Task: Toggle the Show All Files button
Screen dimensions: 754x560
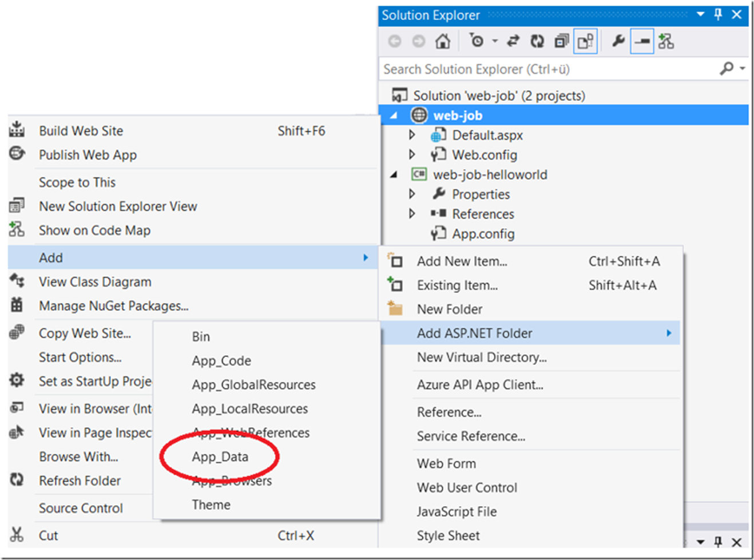Action: [585, 41]
